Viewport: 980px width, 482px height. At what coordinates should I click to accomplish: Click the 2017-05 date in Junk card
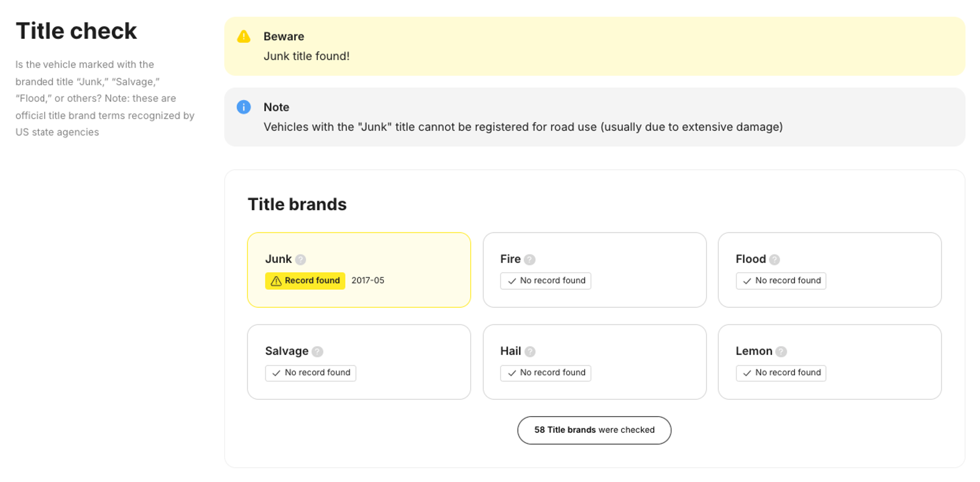click(x=368, y=281)
